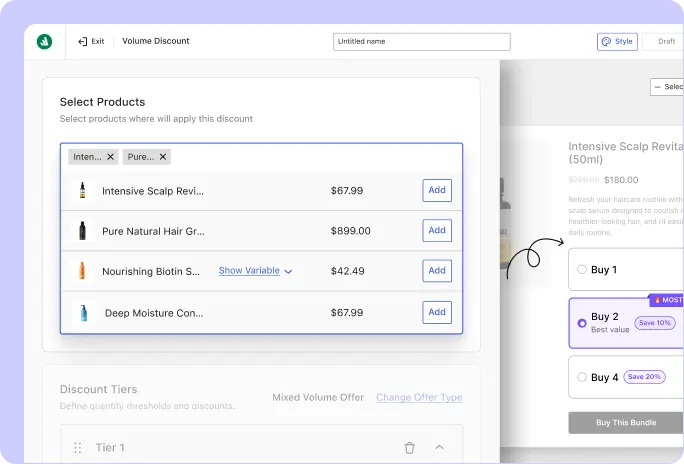The width and height of the screenshot is (684, 464).
Task: Delete Tier 1 with trash icon
Action: click(x=409, y=447)
